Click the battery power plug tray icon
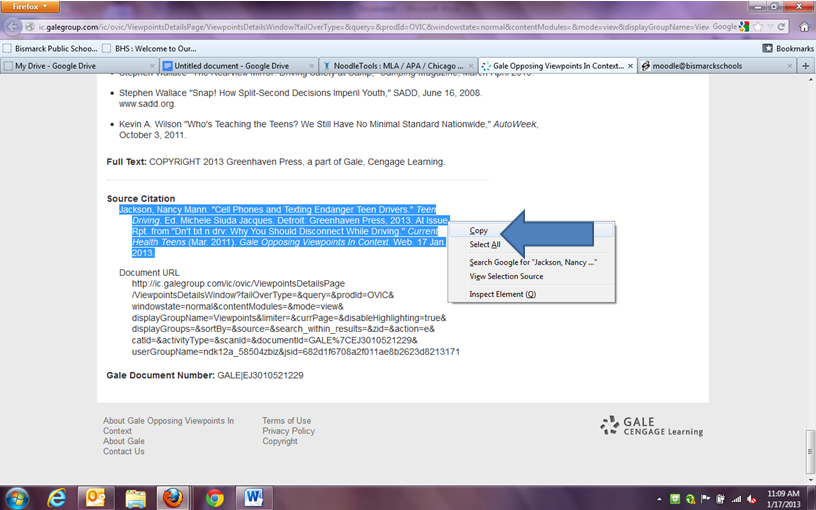Image resolution: width=816 pixels, height=510 pixels. 721,499
